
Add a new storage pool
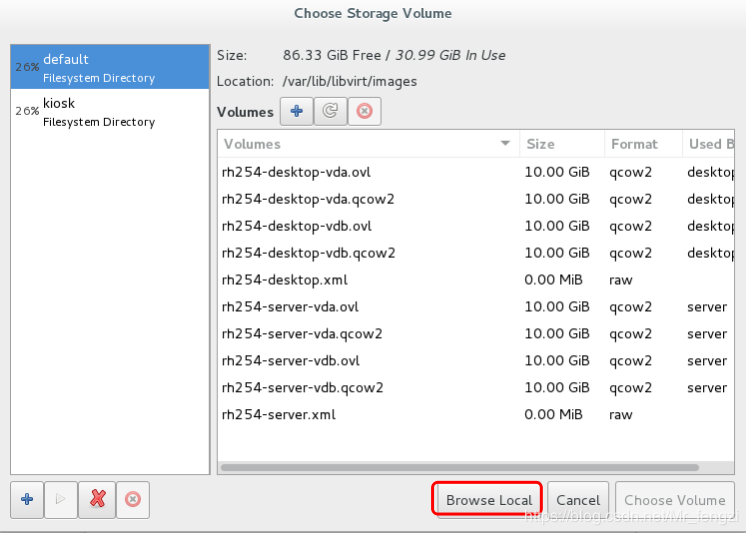pos(26,499)
